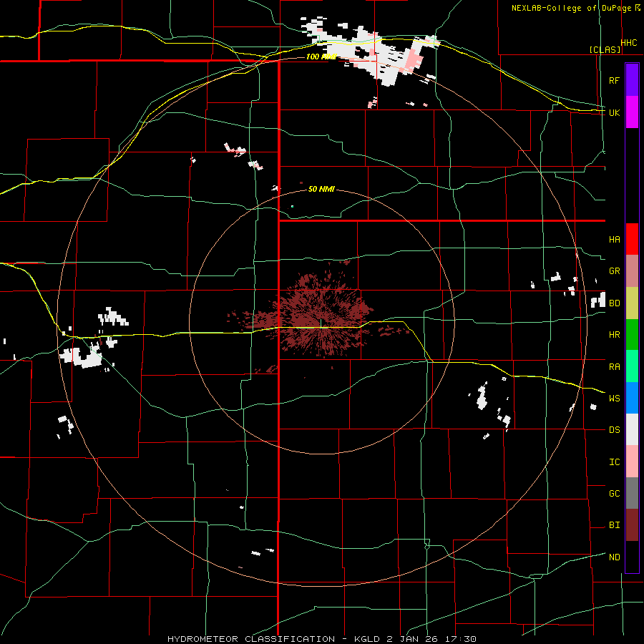The image size is (644, 644).
Task: Click the blue WS legend swatch
Action: coord(632,398)
